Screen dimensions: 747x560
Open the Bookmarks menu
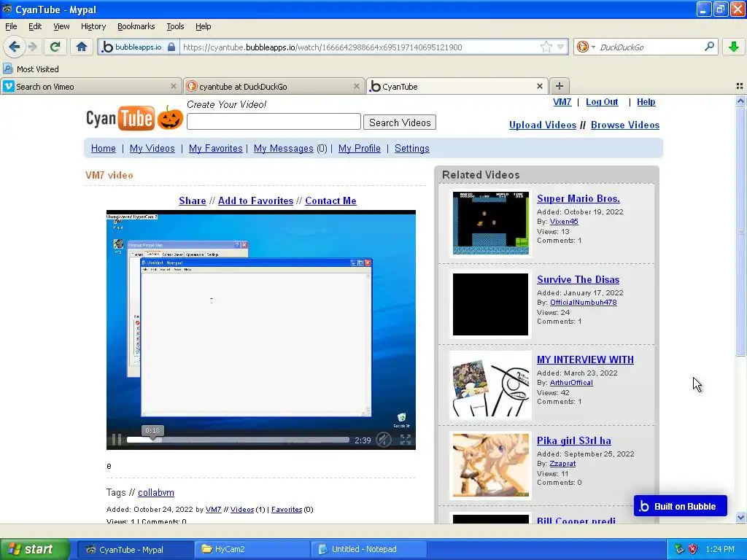136,26
